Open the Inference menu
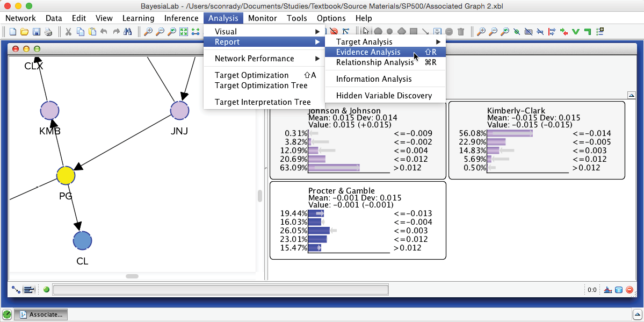644x322 pixels. 181,18
